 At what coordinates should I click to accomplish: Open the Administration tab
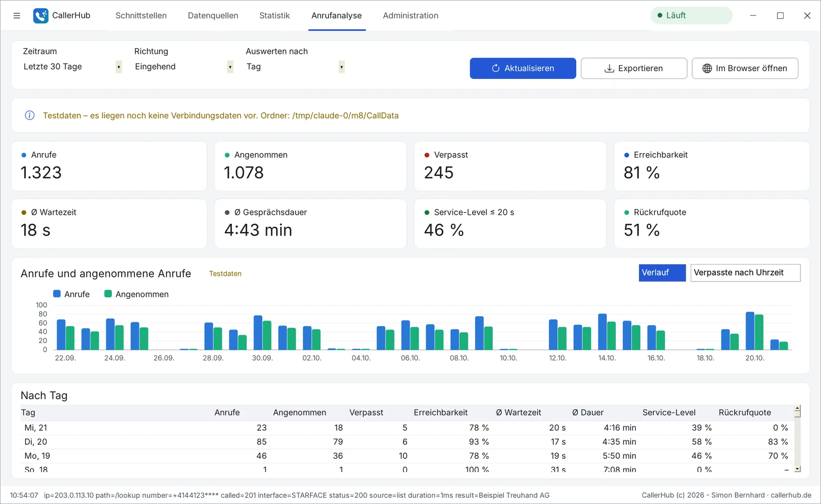[411, 15]
